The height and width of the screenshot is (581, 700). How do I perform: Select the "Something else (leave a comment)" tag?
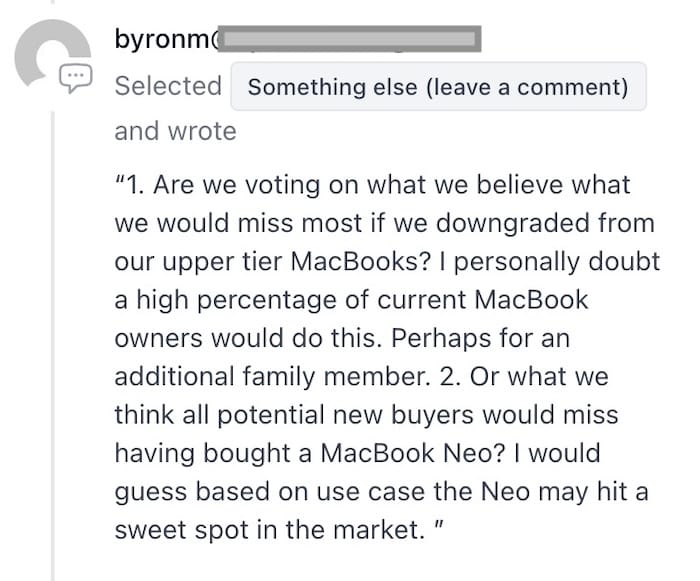pyautogui.click(x=438, y=87)
